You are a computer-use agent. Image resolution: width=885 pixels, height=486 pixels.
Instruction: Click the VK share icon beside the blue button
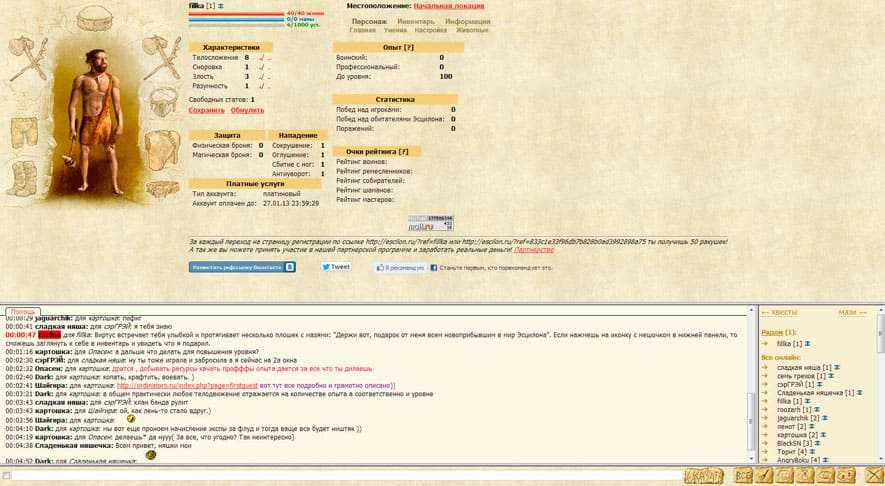click(x=290, y=267)
